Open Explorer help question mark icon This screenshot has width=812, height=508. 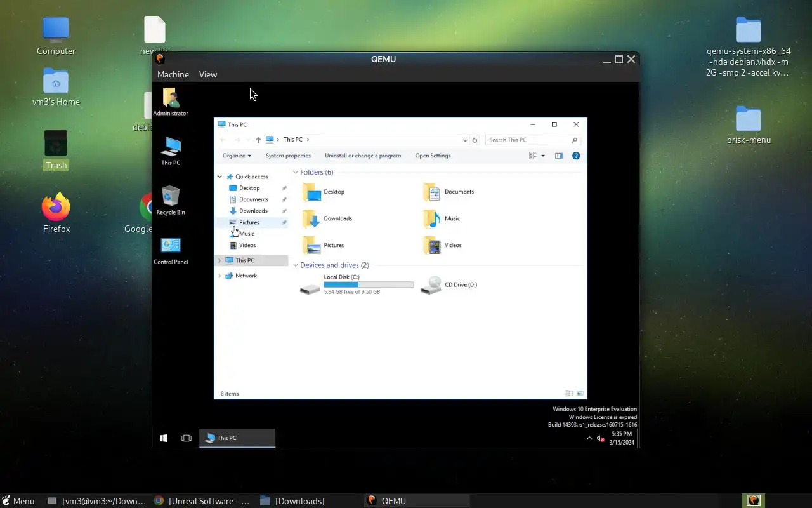click(x=576, y=156)
